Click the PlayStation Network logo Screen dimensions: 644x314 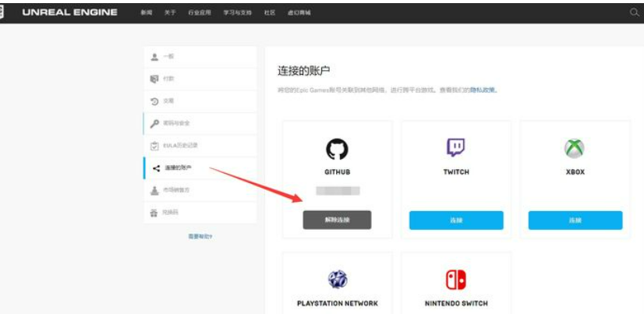[338, 280]
